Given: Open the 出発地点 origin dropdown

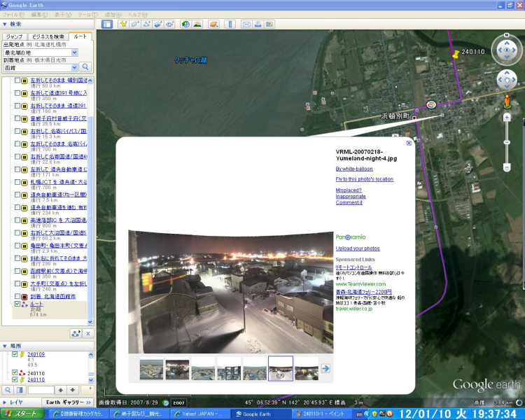Looking at the screenshot, I should pos(75,52).
